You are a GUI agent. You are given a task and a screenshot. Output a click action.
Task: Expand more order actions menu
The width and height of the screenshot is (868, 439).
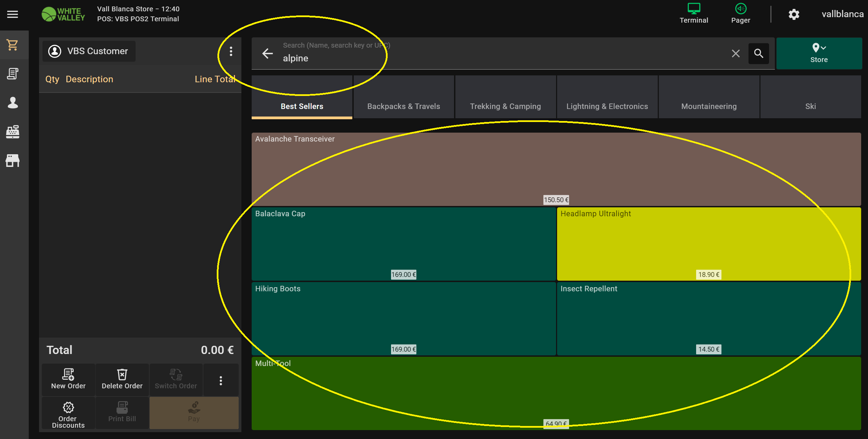point(221,380)
